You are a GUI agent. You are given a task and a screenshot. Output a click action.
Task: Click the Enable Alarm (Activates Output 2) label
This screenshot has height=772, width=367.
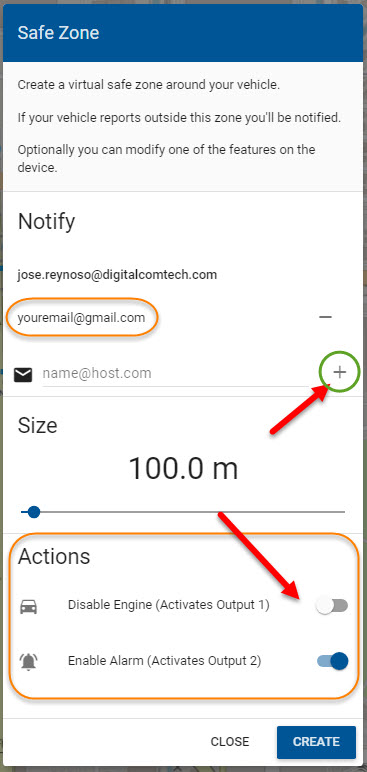tap(165, 661)
